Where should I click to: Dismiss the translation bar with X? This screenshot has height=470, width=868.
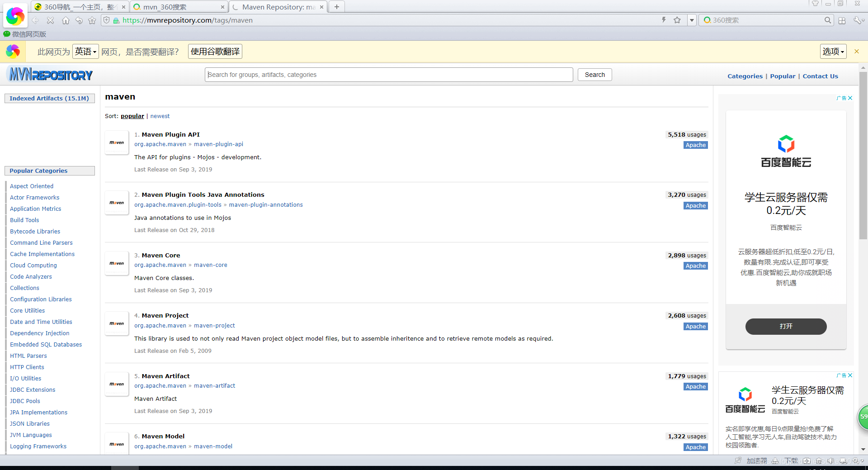856,52
